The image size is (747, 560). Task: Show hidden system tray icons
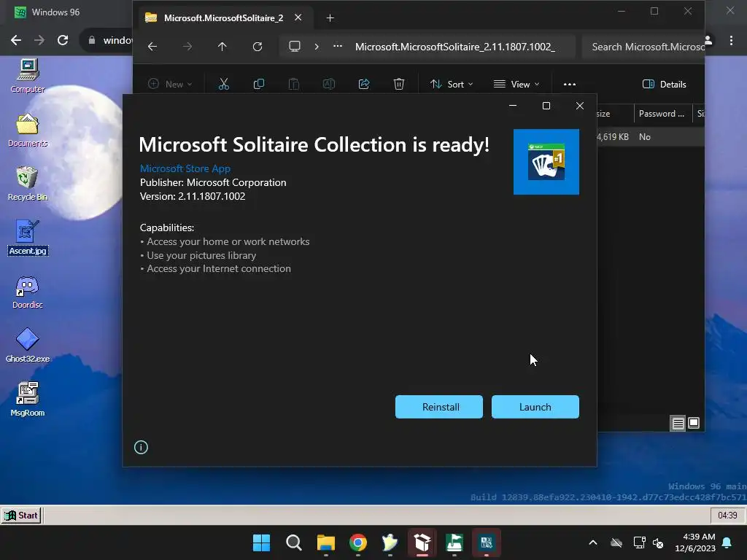click(x=593, y=542)
